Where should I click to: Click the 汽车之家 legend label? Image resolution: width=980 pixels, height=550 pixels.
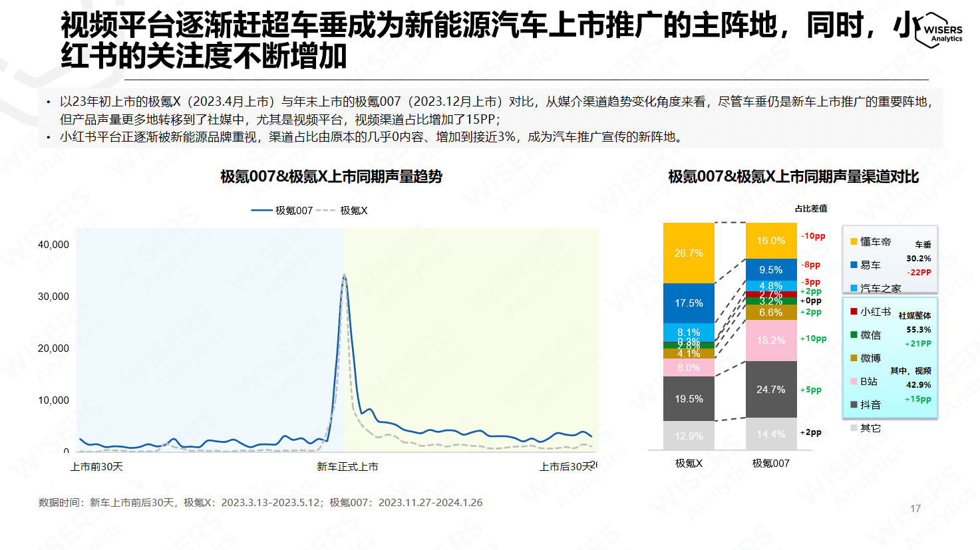[880, 288]
